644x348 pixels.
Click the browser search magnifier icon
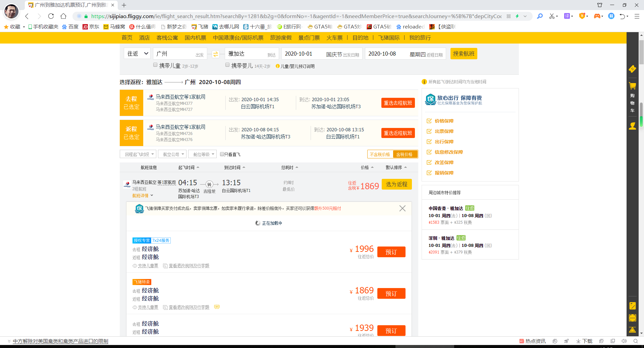click(540, 16)
